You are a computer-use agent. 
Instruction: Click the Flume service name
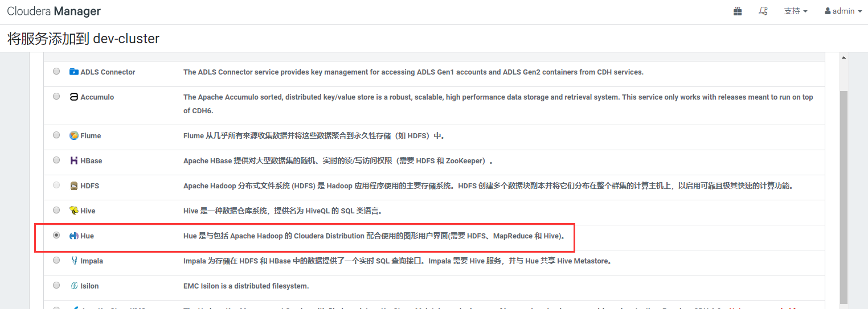(91, 136)
